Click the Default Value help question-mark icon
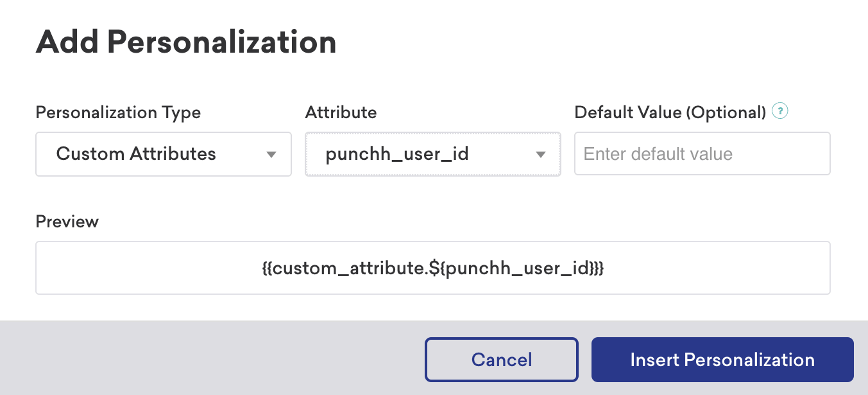The height and width of the screenshot is (395, 868). pyautogui.click(x=779, y=111)
